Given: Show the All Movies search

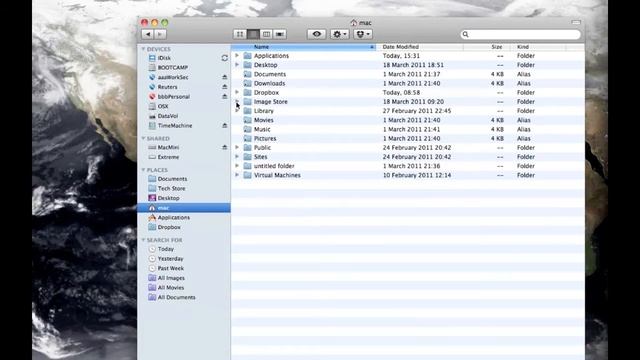Looking at the screenshot, I should point(171,288).
